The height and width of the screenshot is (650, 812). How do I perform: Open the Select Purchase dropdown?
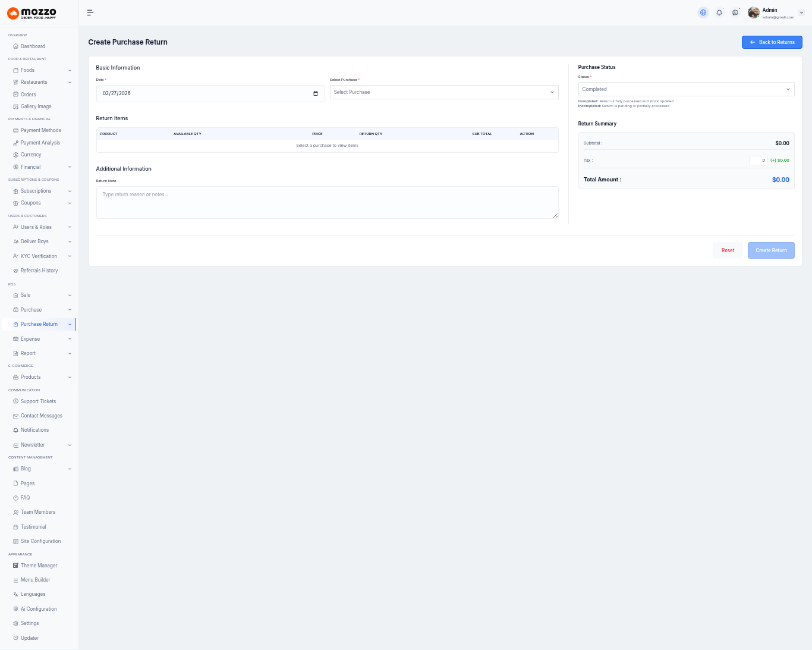coord(443,92)
